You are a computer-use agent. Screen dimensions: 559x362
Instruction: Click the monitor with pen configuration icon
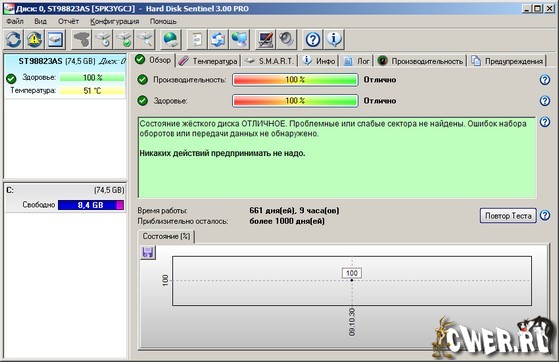pyautogui.click(x=265, y=39)
